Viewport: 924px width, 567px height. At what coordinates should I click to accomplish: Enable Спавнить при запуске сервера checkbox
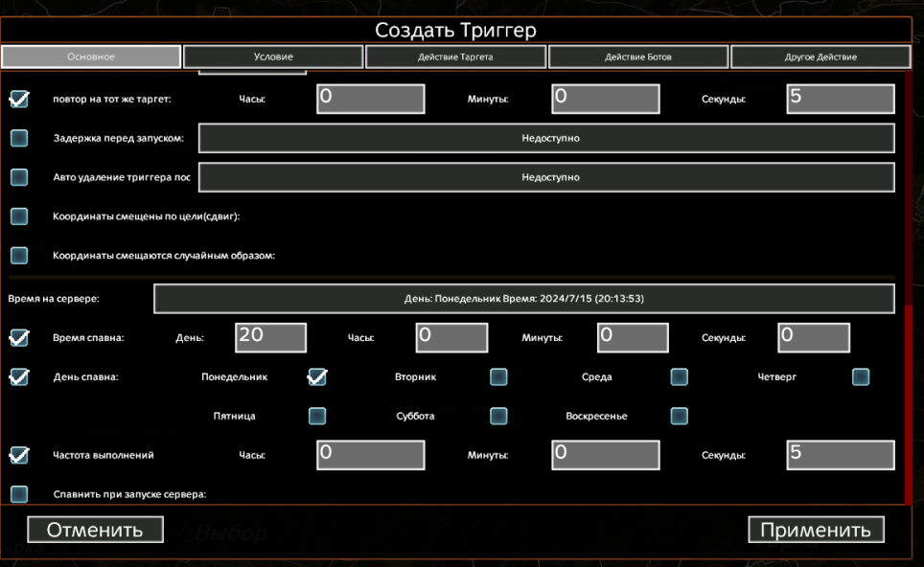[19, 494]
